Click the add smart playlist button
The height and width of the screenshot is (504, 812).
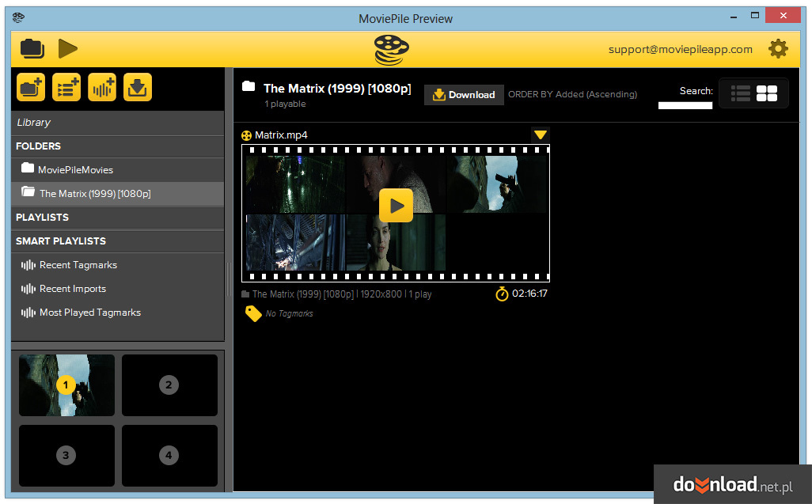102,87
